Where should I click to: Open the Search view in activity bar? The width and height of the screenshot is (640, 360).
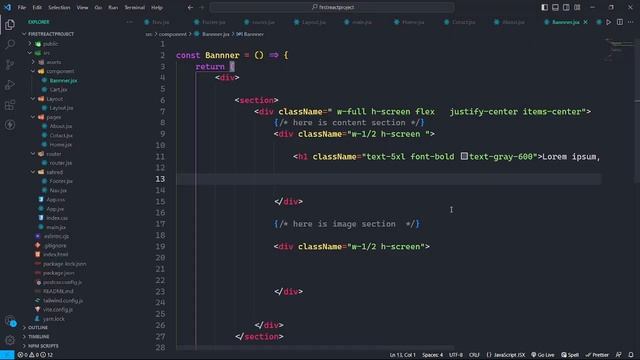coord(10,44)
